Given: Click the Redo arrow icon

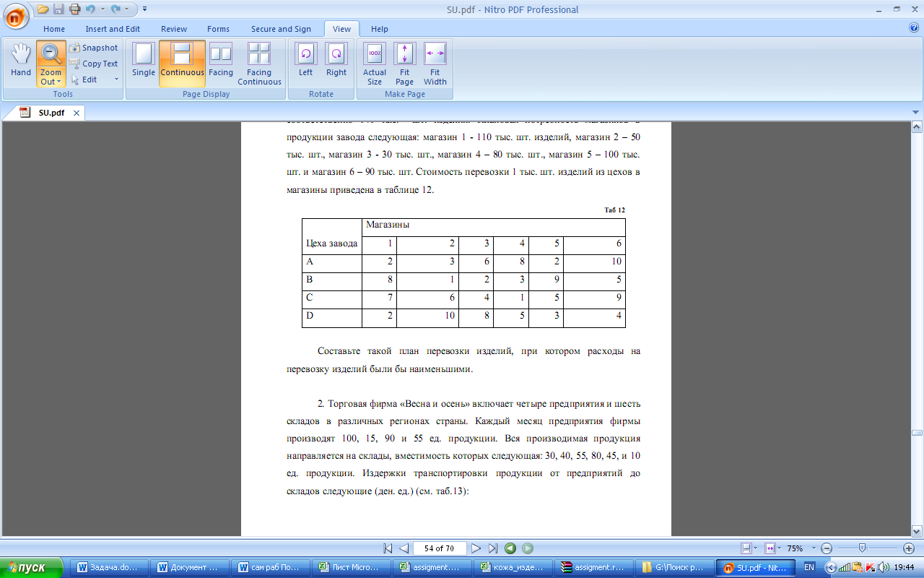Looking at the screenshot, I should pos(115,9).
